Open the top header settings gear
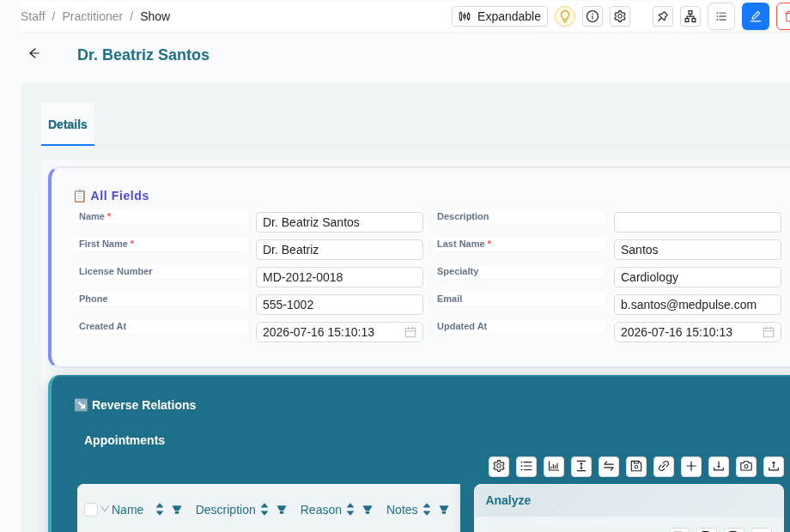This screenshot has height=532, width=790. click(x=620, y=16)
